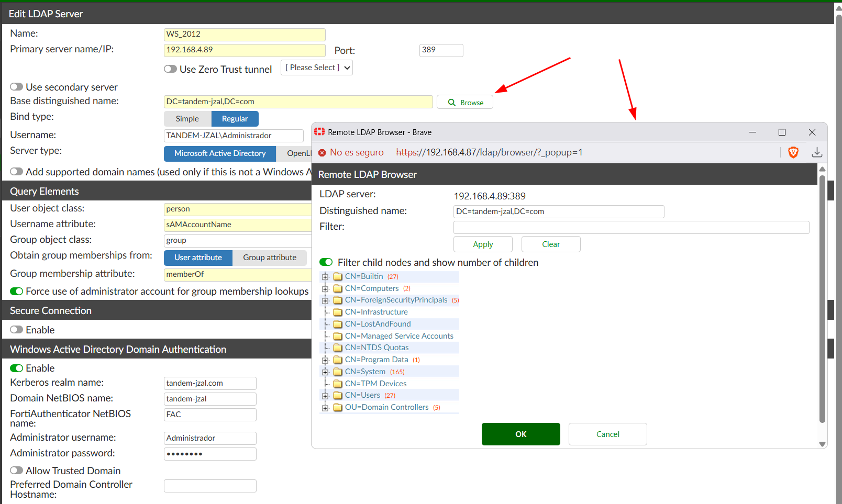Image resolution: width=842 pixels, height=504 pixels.
Task: Turn off Filter child nodes toggle
Action: tap(326, 262)
